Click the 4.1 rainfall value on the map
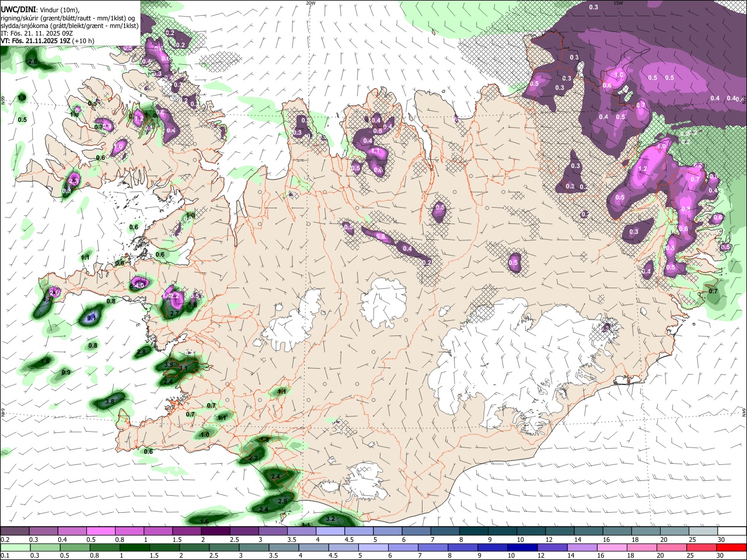The width and height of the screenshot is (747, 560). (282, 392)
